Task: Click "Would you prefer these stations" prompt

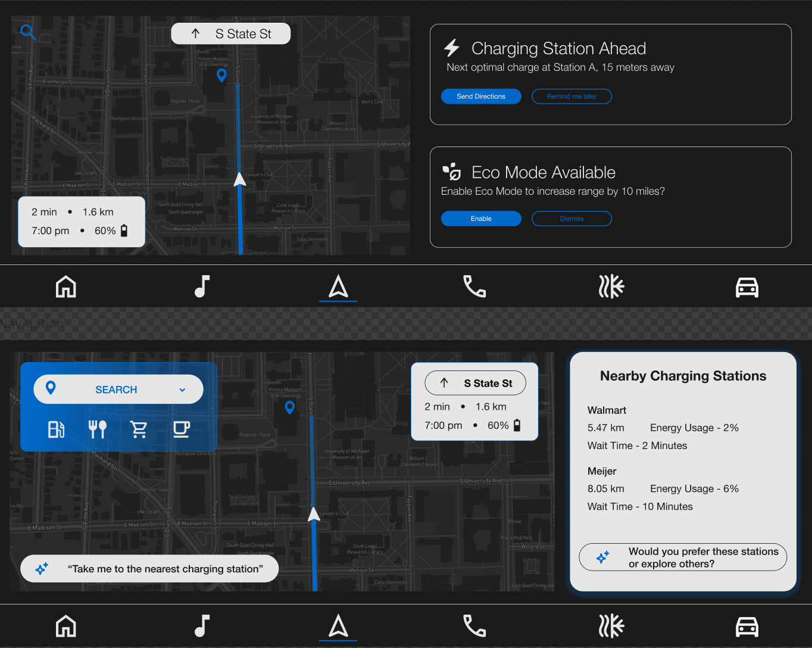Action: pos(683,557)
